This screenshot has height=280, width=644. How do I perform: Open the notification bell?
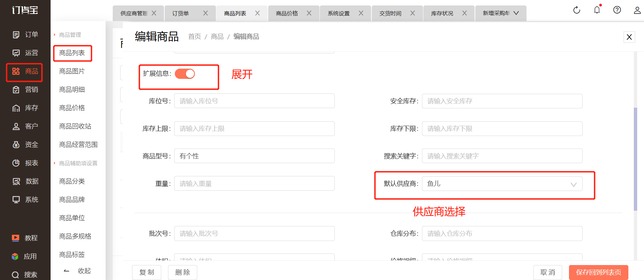coord(597,10)
